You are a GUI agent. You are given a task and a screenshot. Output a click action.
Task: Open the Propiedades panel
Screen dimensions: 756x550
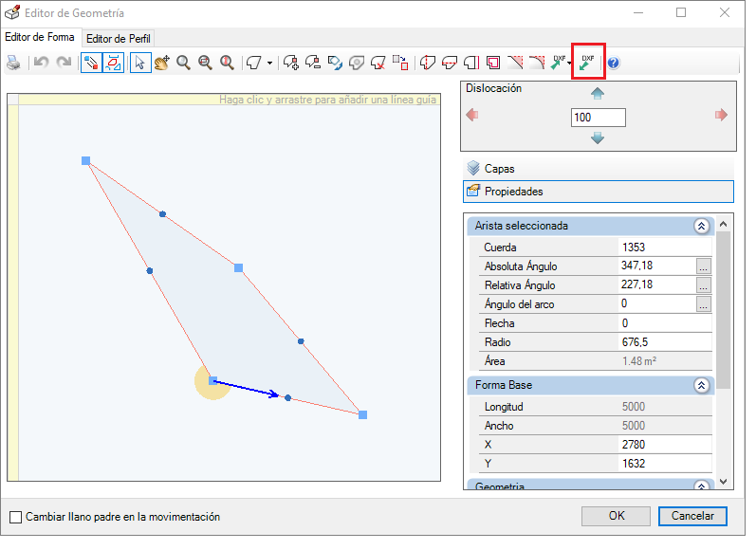click(x=599, y=192)
